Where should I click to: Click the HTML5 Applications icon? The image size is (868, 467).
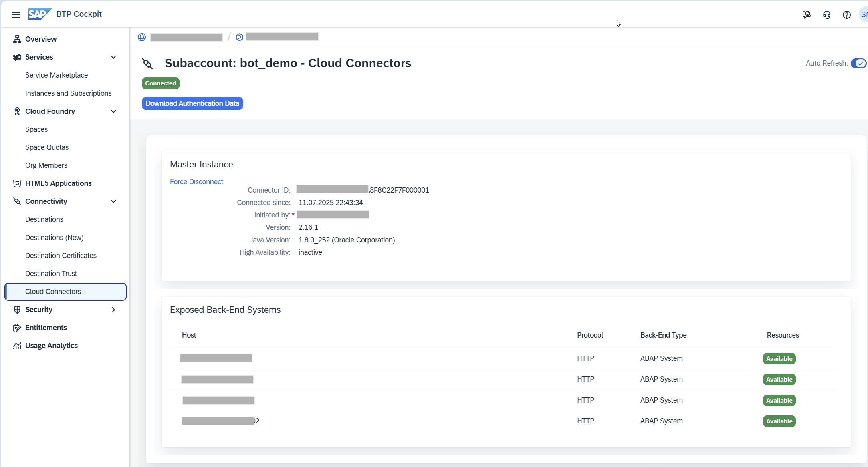click(17, 183)
